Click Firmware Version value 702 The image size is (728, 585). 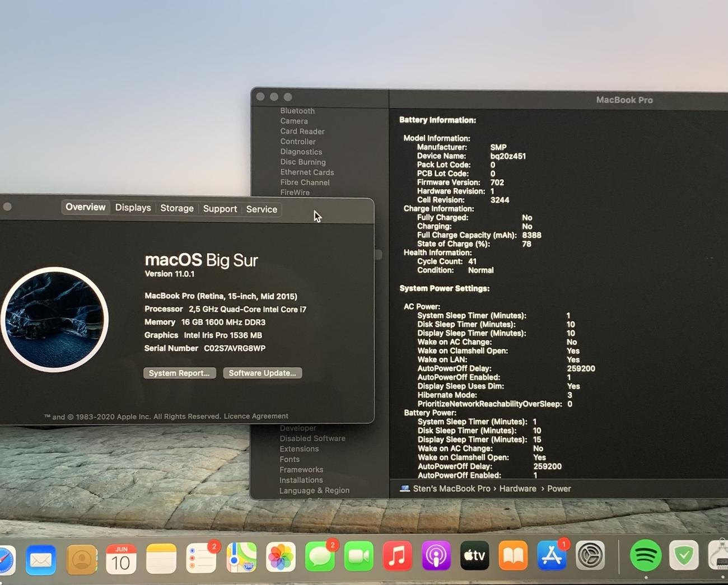pos(497,182)
